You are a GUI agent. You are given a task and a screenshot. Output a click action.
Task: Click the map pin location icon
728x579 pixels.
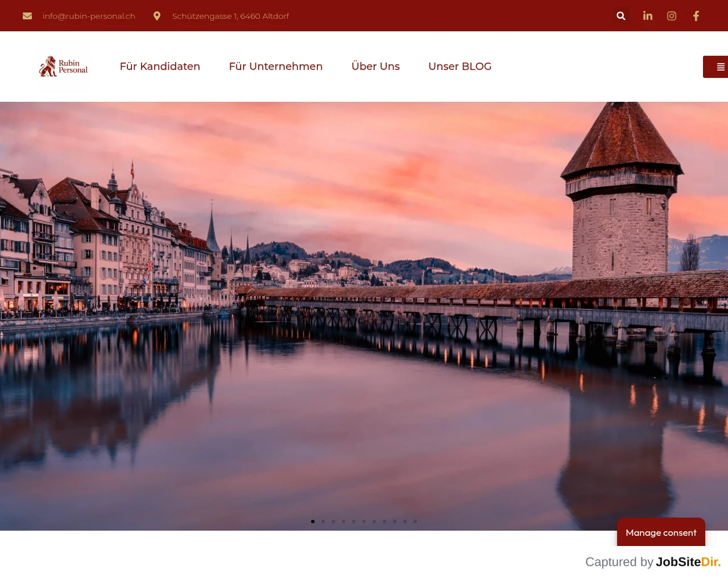point(157,16)
